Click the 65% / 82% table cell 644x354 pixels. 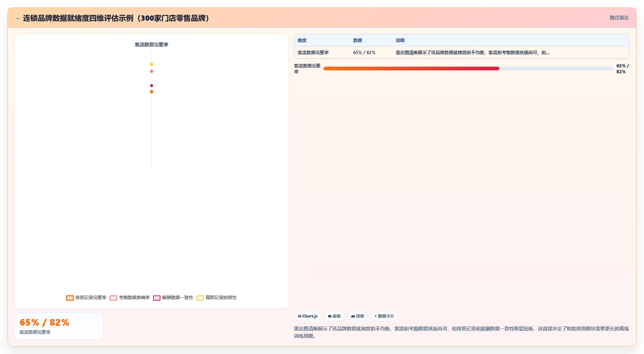(x=364, y=53)
